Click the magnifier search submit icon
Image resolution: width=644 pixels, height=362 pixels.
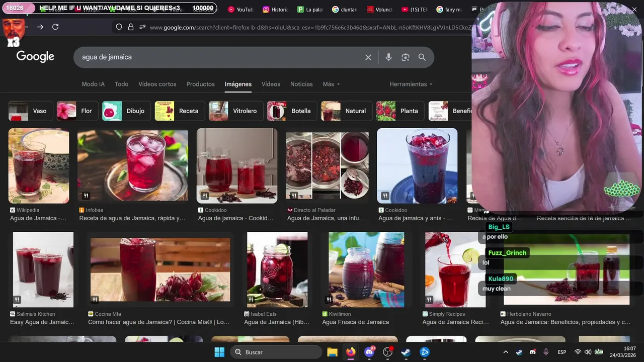[422, 57]
